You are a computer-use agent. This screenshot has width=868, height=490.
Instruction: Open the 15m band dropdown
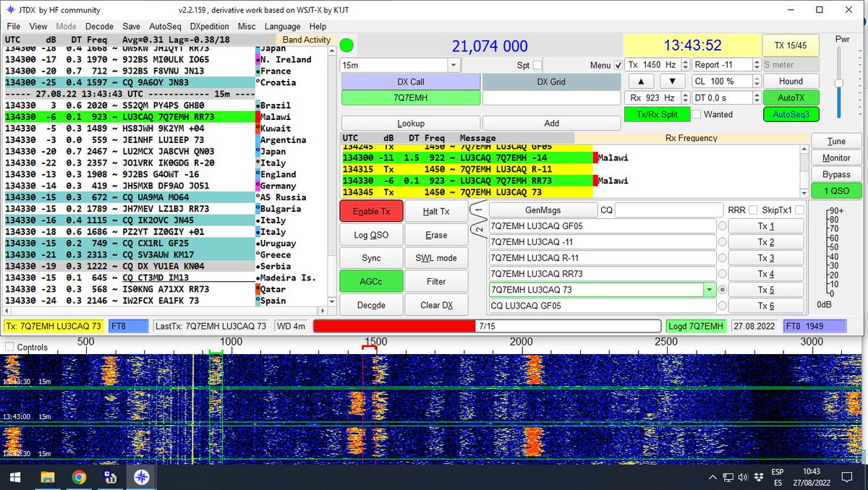pyautogui.click(x=454, y=65)
